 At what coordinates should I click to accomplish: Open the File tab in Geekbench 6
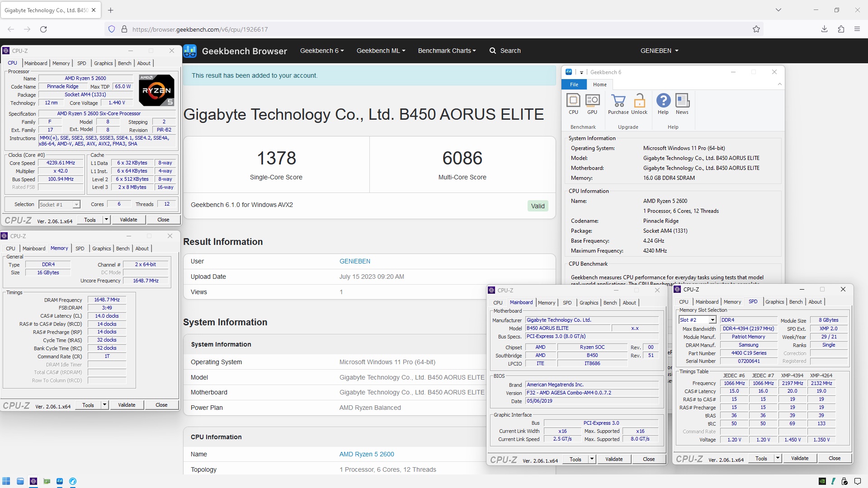(x=574, y=84)
